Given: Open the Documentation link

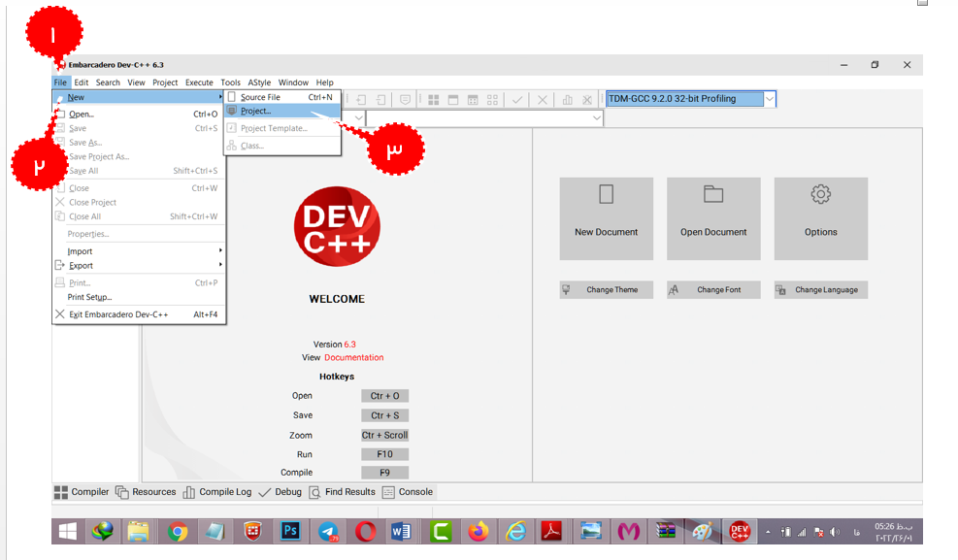Looking at the screenshot, I should coord(353,357).
